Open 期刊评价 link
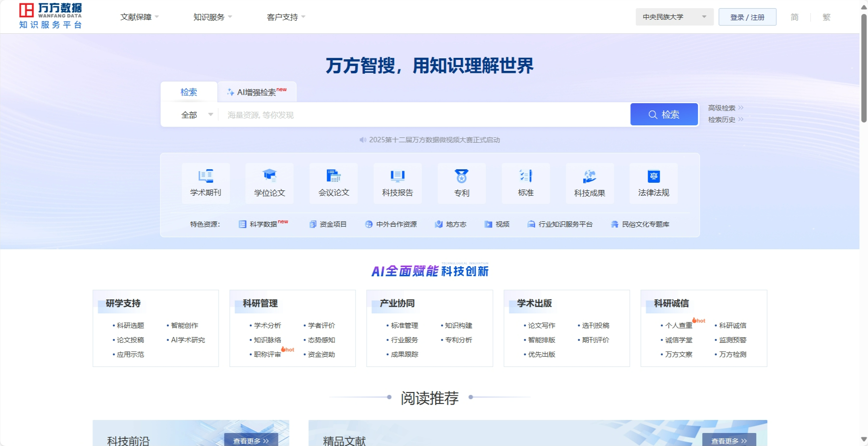The height and width of the screenshot is (446, 868). (596, 340)
